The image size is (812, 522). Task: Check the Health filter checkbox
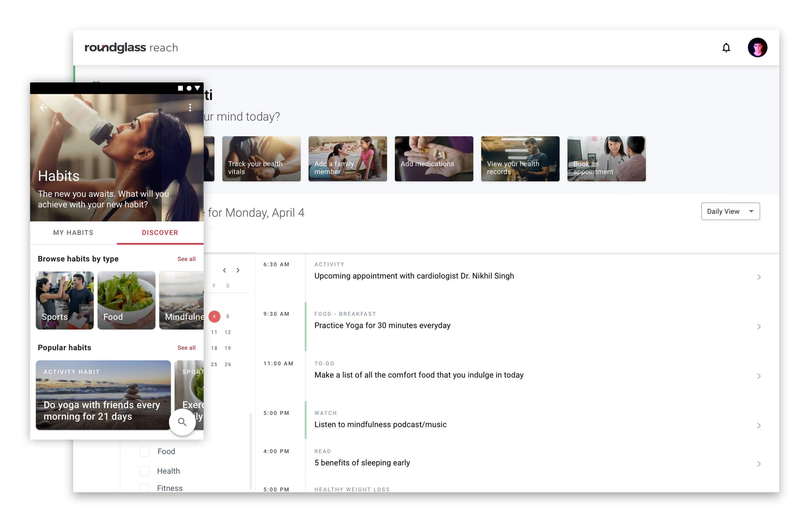(x=144, y=471)
